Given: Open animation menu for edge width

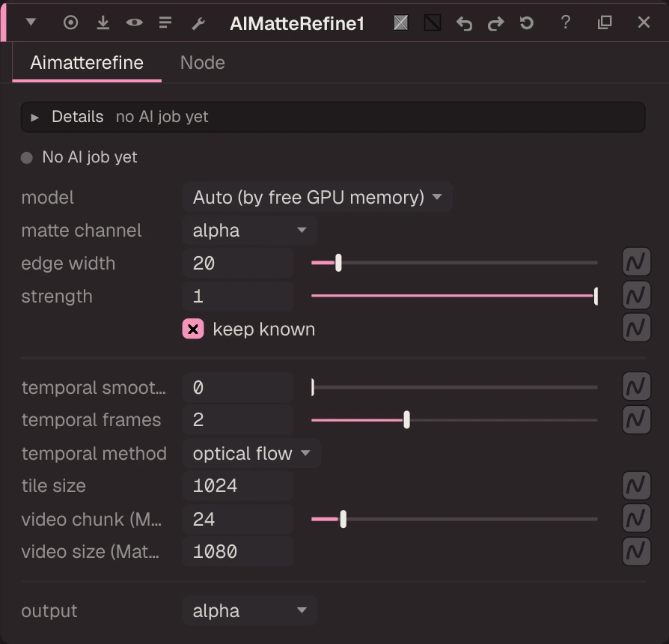Looking at the screenshot, I should pos(636,262).
